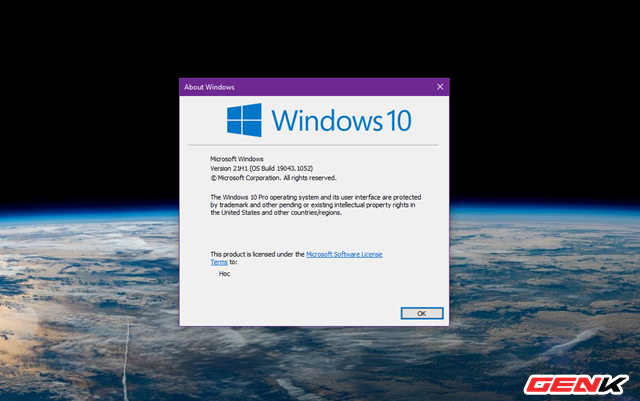Click the Windows 10 logo icon

[x=244, y=120]
